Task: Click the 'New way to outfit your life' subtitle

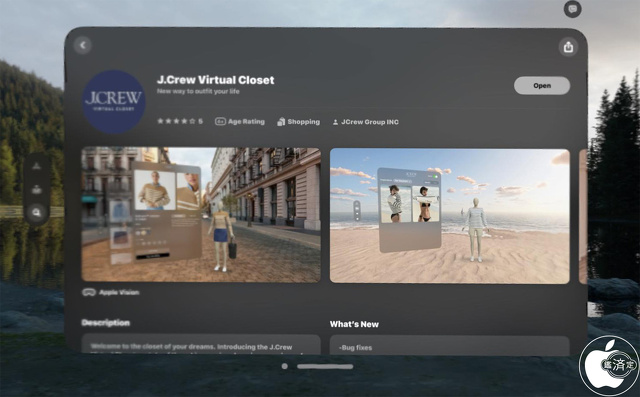Action: point(198,91)
